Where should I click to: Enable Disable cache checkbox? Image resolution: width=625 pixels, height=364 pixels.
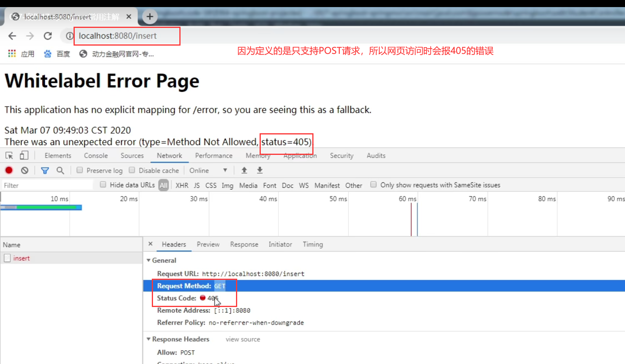tap(132, 170)
